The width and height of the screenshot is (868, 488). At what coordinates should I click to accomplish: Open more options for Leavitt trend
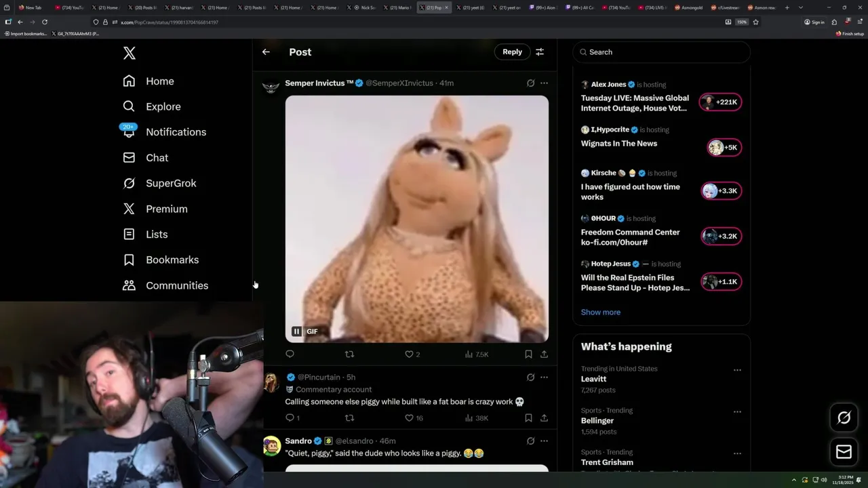[737, 370]
